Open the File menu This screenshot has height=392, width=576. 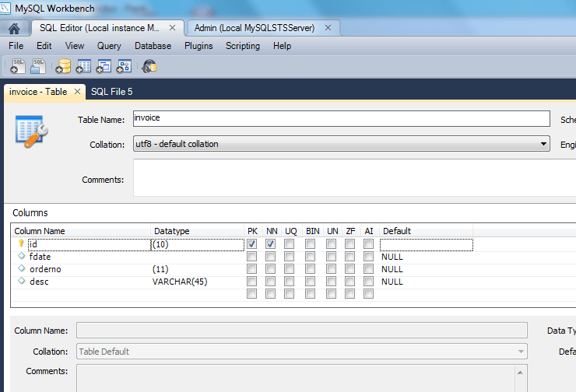click(16, 46)
